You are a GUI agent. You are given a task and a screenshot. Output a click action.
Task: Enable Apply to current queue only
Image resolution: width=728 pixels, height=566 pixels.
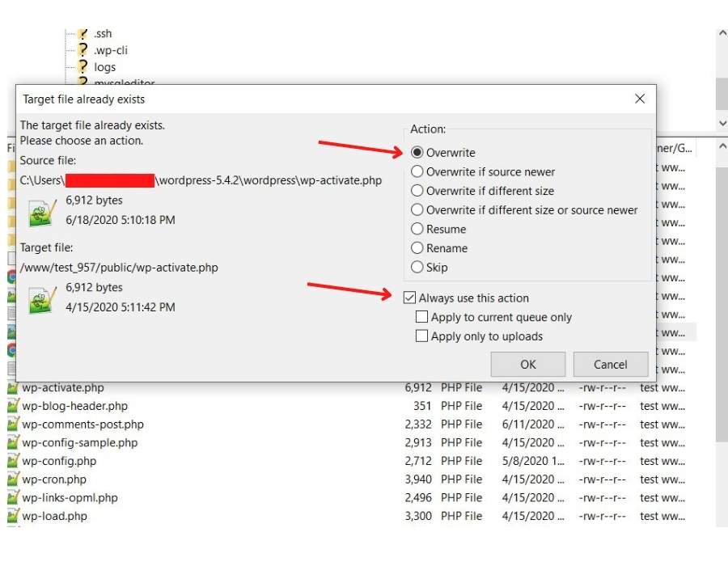coord(421,316)
